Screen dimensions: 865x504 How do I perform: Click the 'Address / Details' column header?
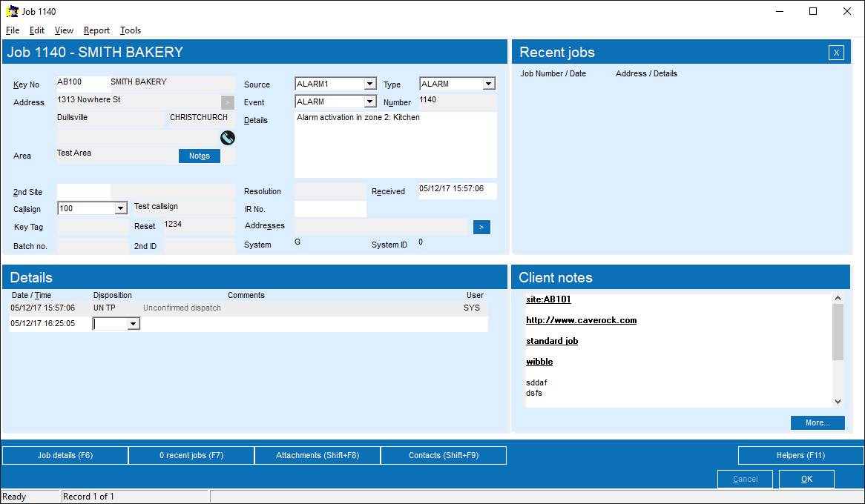(x=646, y=74)
